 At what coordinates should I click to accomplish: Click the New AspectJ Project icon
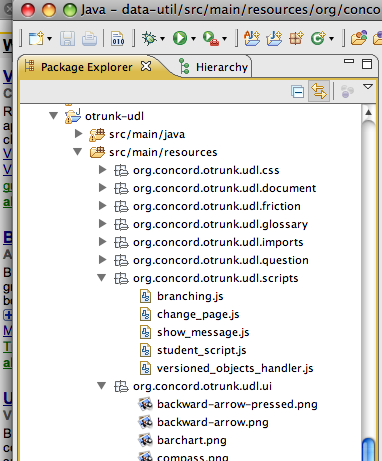click(x=252, y=38)
